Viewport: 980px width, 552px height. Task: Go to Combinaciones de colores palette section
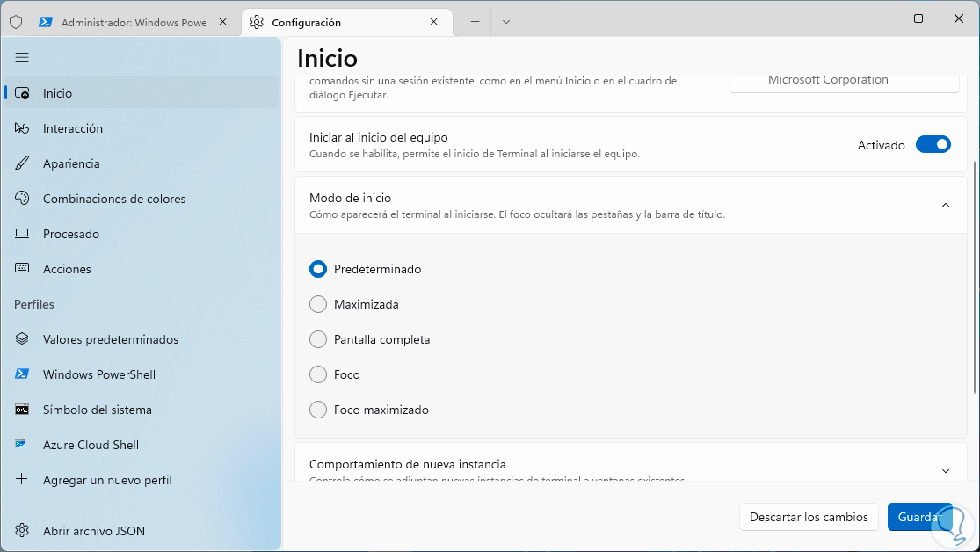pyautogui.click(x=113, y=199)
